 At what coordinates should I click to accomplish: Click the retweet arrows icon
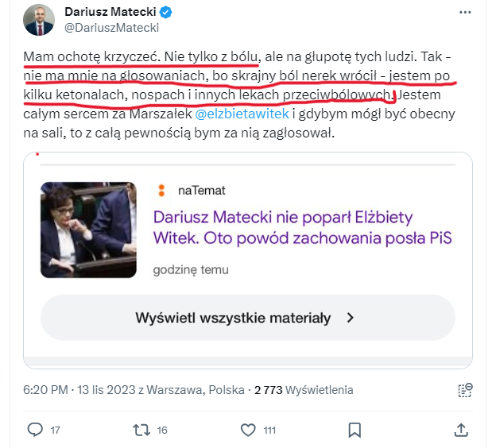pos(141,430)
